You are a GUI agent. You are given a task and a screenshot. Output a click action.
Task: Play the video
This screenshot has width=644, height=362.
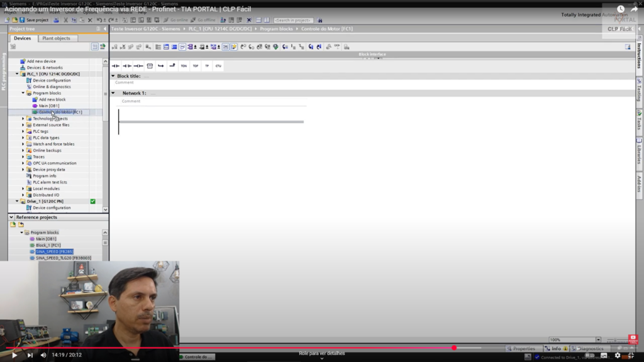(14, 356)
